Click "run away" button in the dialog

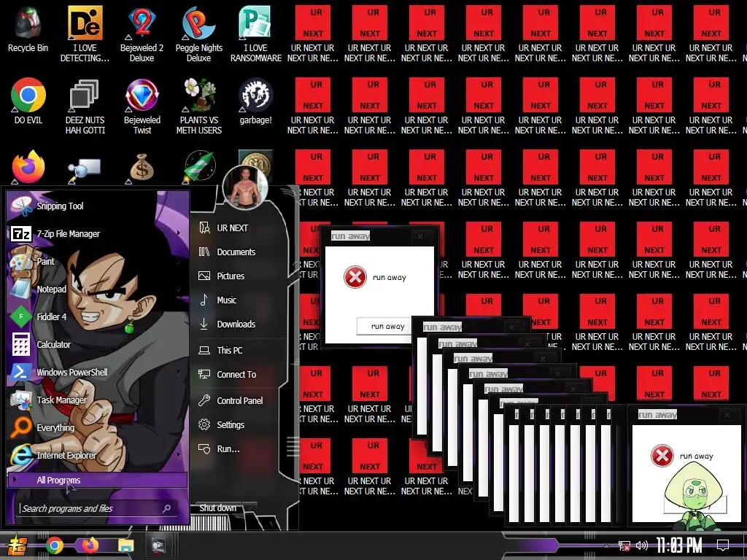tap(384, 326)
